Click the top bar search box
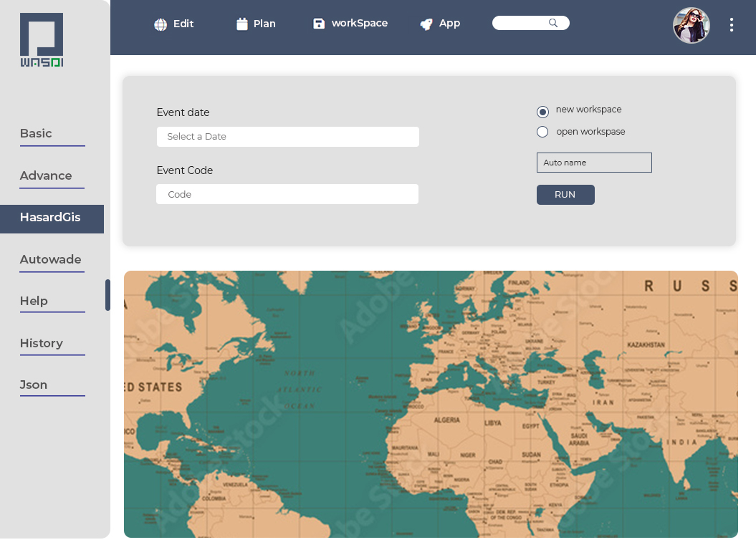This screenshot has height=560, width=756. pos(530,23)
